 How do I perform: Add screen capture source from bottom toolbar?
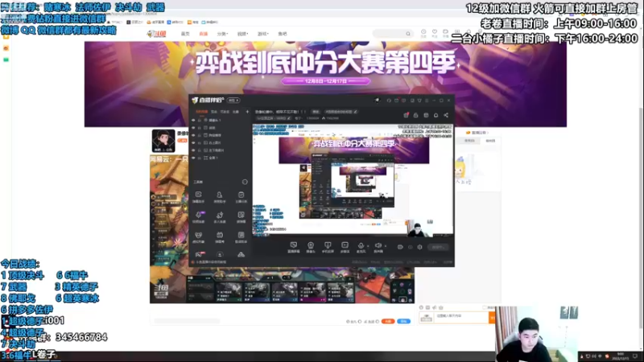click(x=294, y=247)
